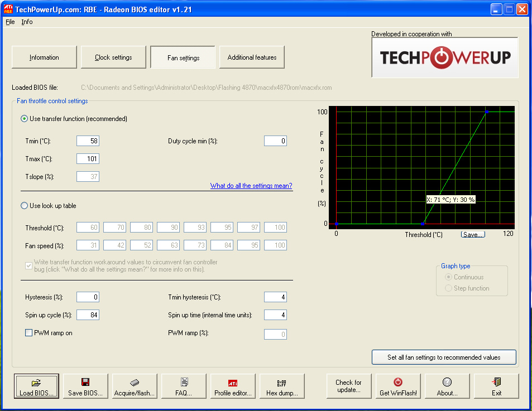Switch to the Information tab
Viewport: 532px width, 411px height.
(44, 57)
